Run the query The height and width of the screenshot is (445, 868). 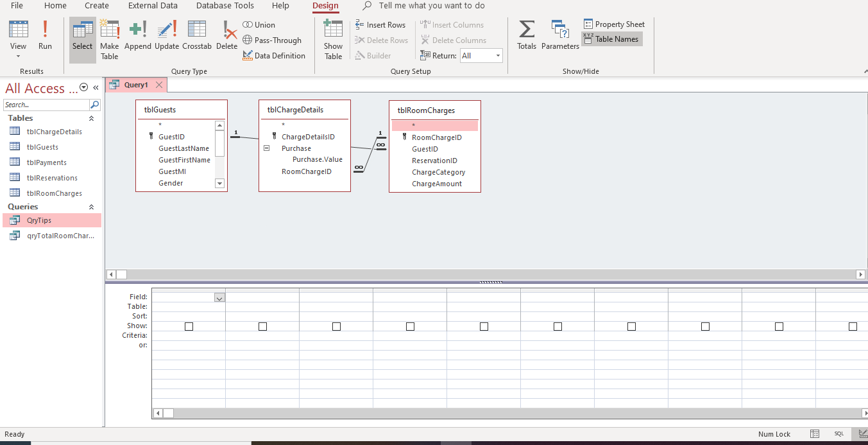pos(45,35)
